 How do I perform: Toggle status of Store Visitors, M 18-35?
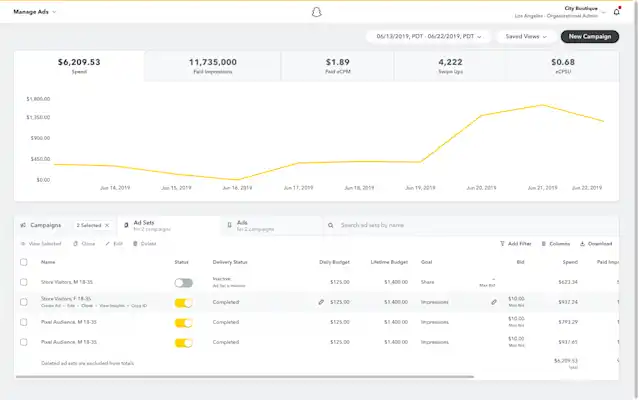pyautogui.click(x=184, y=283)
